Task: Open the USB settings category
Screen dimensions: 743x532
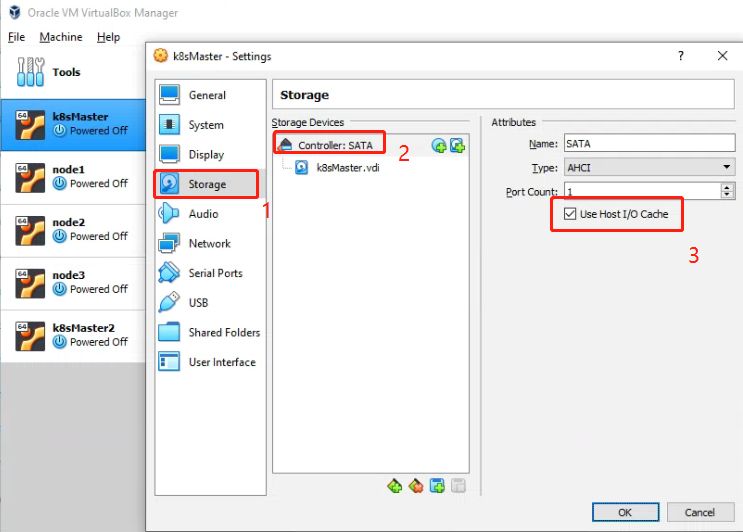Action: pos(210,303)
